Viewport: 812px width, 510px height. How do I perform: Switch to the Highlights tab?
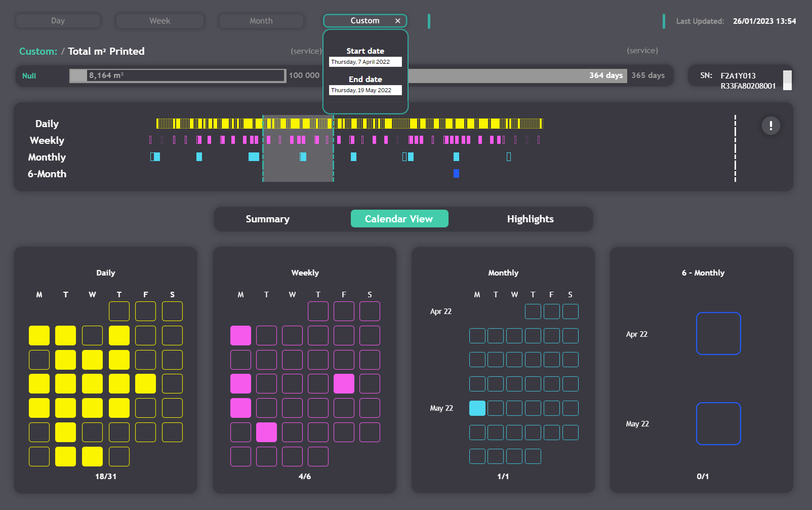coord(530,219)
